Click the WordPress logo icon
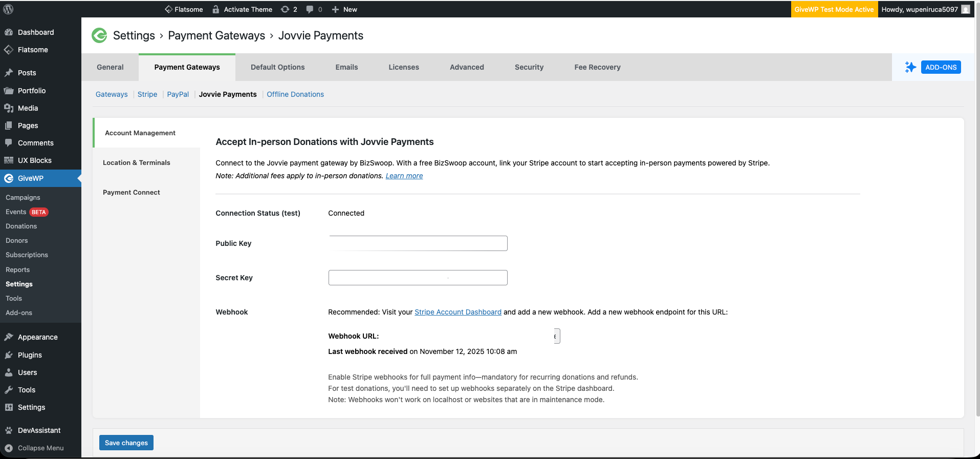 click(8, 9)
